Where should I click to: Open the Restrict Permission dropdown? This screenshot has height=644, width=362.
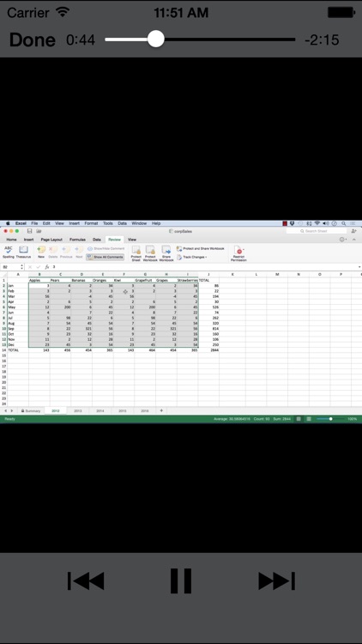238,253
